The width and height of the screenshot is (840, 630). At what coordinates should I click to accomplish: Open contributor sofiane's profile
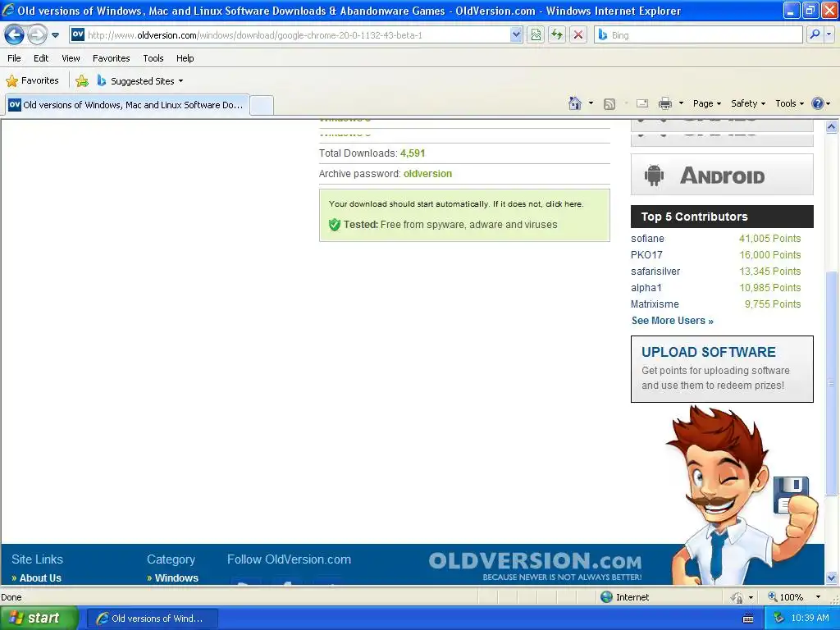tap(647, 239)
